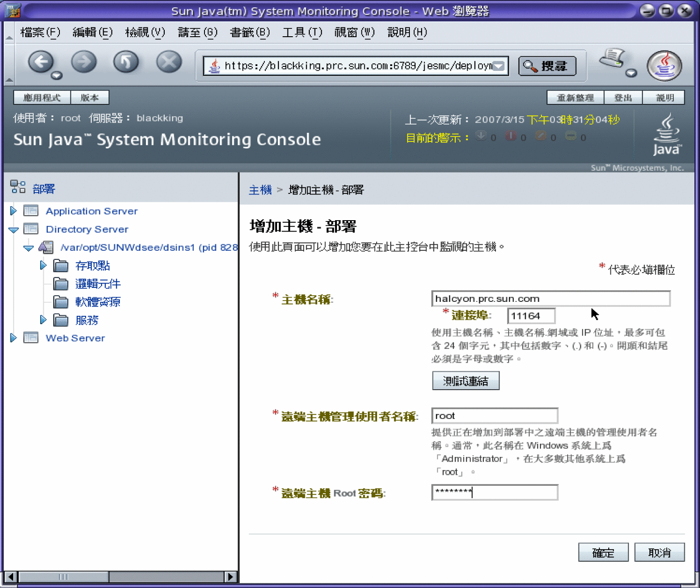Screen dimensions: 700x588
Task: Click the 軟體資源 folder icon
Action: pyautogui.click(x=61, y=301)
